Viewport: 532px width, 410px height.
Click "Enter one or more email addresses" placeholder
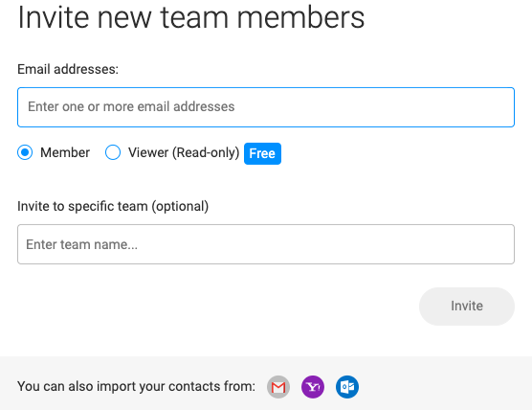point(131,106)
